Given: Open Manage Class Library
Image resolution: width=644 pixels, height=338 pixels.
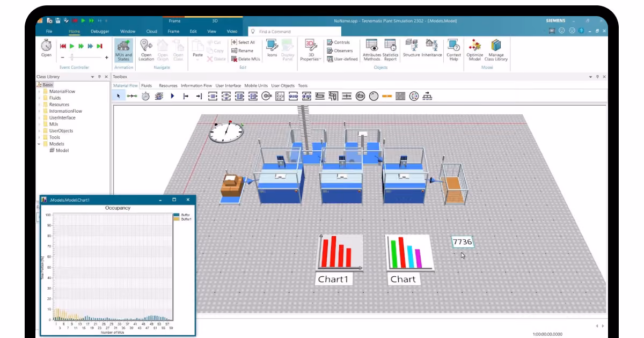Looking at the screenshot, I should (496, 50).
